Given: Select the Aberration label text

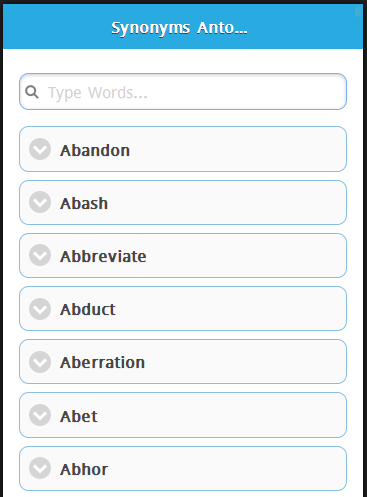Looking at the screenshot, I should [x=102, y=362].
